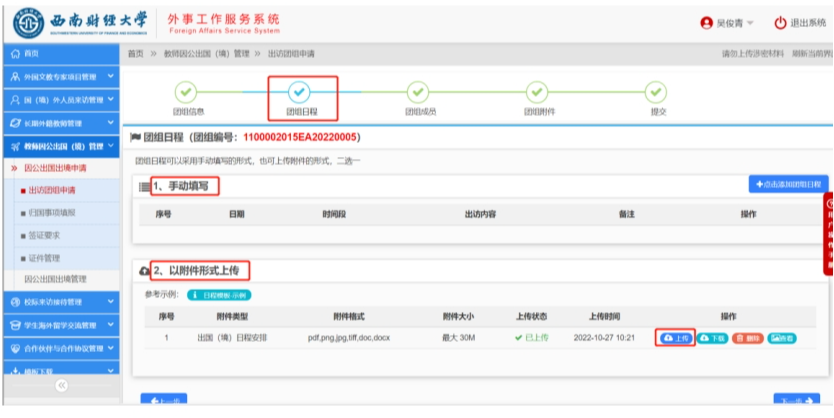
Task: Collapse the sidebar with double-arrow button
Action: click(60, 385)
